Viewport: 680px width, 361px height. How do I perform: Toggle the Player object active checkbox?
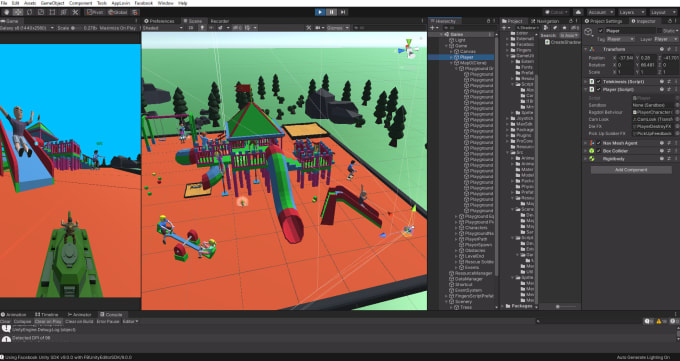pos(600,31)
